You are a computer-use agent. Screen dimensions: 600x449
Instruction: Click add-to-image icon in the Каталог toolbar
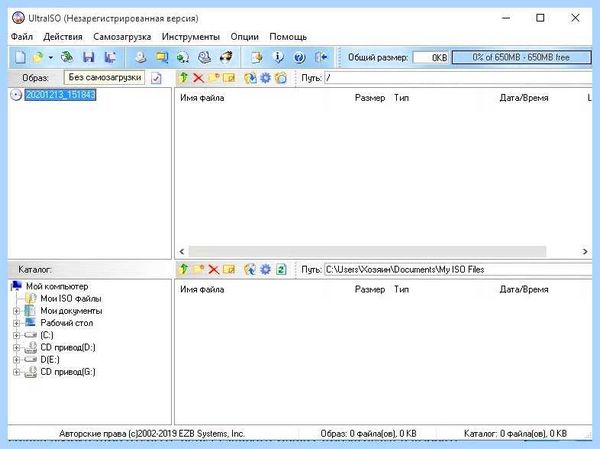click(x=250, y=269)
